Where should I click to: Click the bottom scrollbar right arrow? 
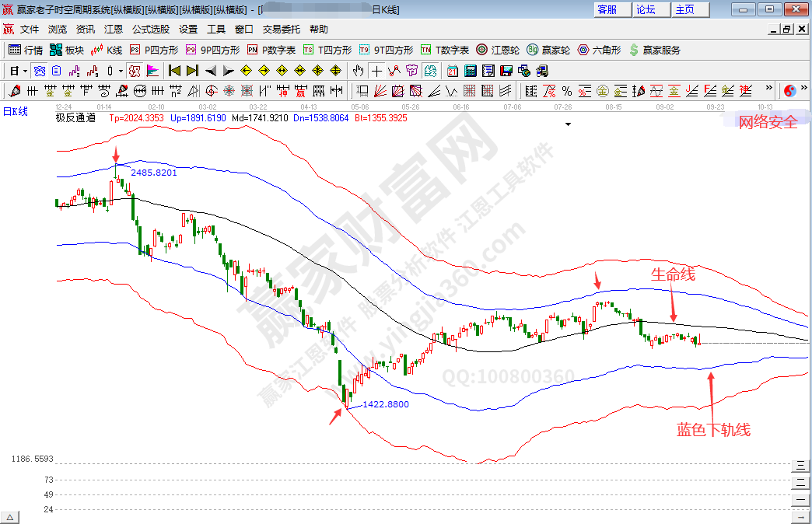click(800, 517)
